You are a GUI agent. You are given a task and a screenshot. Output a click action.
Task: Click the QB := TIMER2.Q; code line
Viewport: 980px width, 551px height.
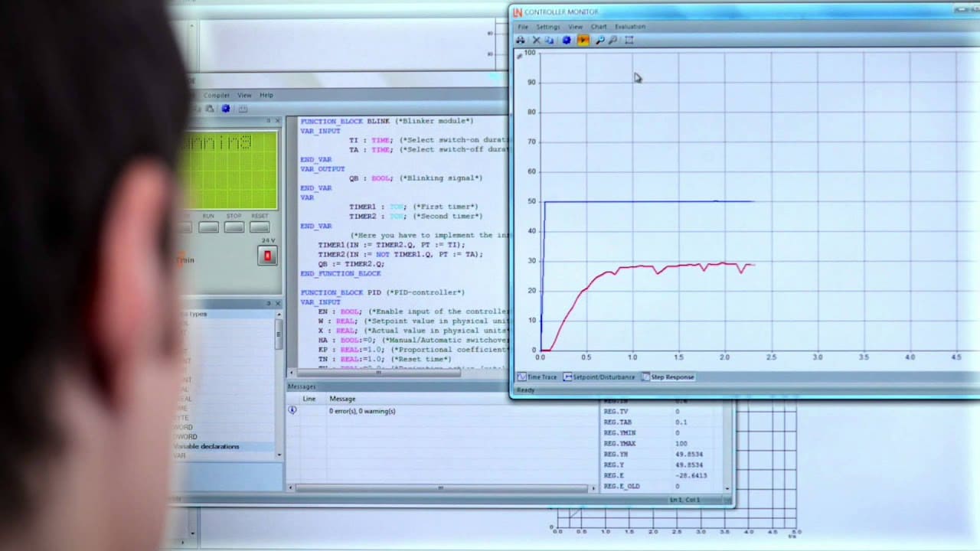coord(351,264)
